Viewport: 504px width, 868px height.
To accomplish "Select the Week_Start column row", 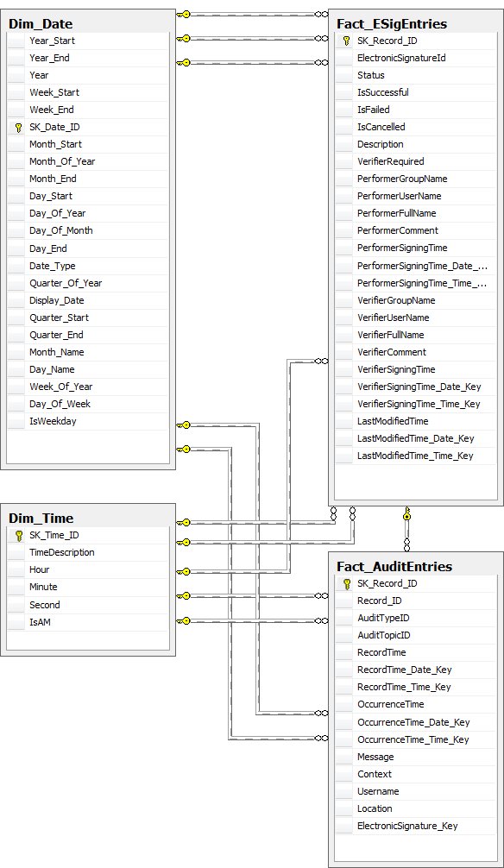I will 87,92.
